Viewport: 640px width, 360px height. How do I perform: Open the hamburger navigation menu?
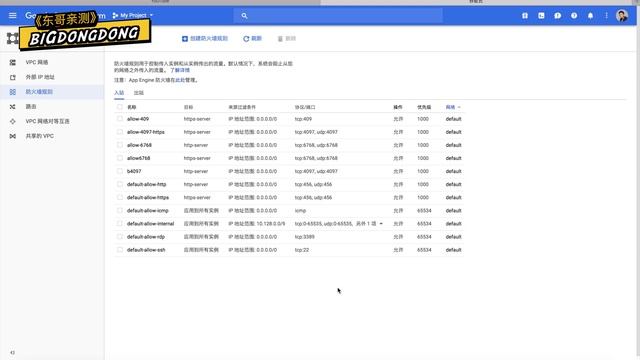click(x=13, y=16)
